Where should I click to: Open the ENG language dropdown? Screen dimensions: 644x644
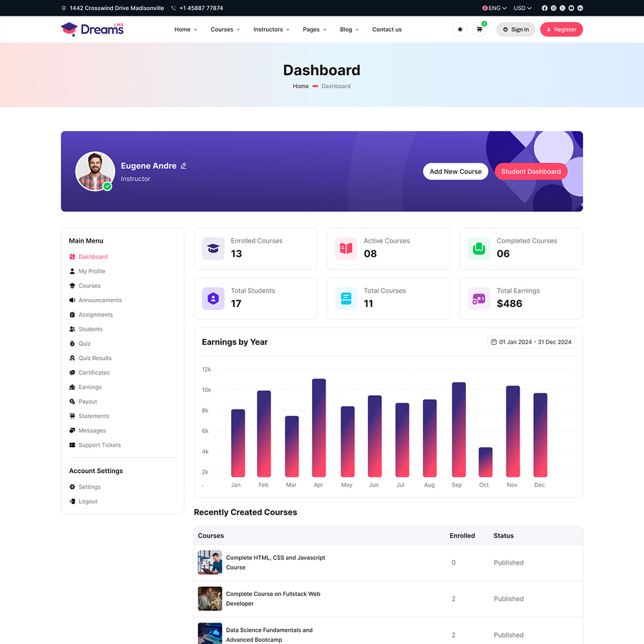pos(494,8)
